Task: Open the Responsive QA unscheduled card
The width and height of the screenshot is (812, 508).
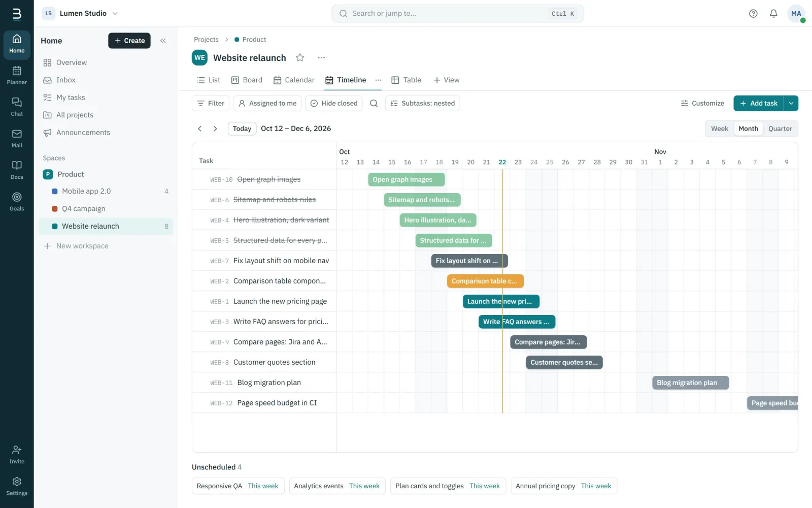Action: (238, 486)
